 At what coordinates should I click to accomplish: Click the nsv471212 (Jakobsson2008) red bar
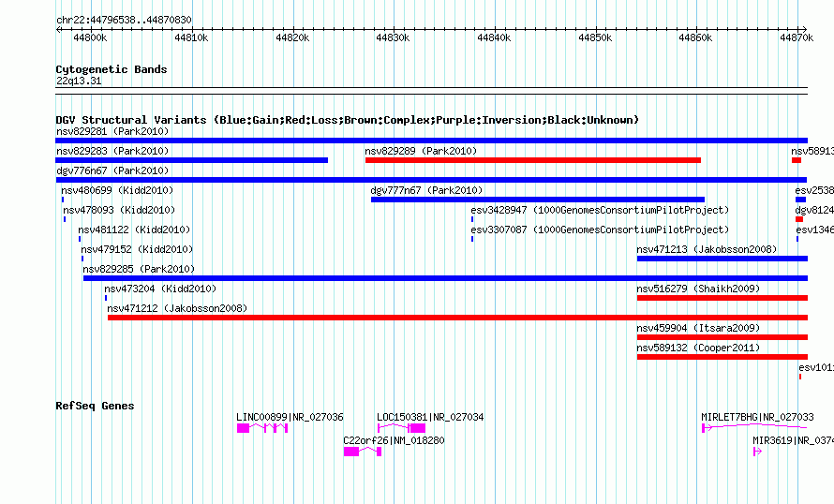458,318
